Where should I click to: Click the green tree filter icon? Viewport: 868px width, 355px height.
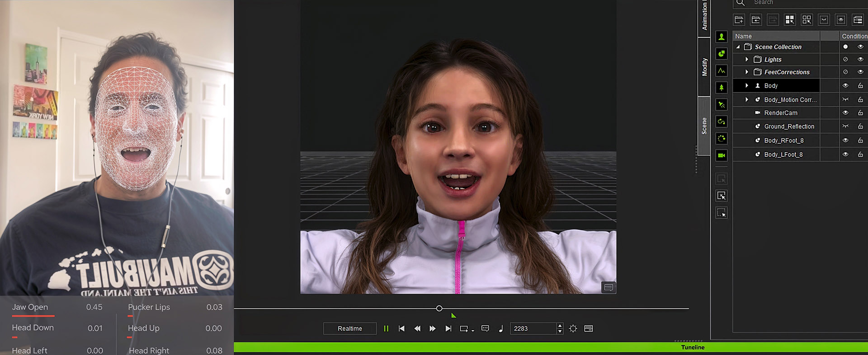point(722,88)
